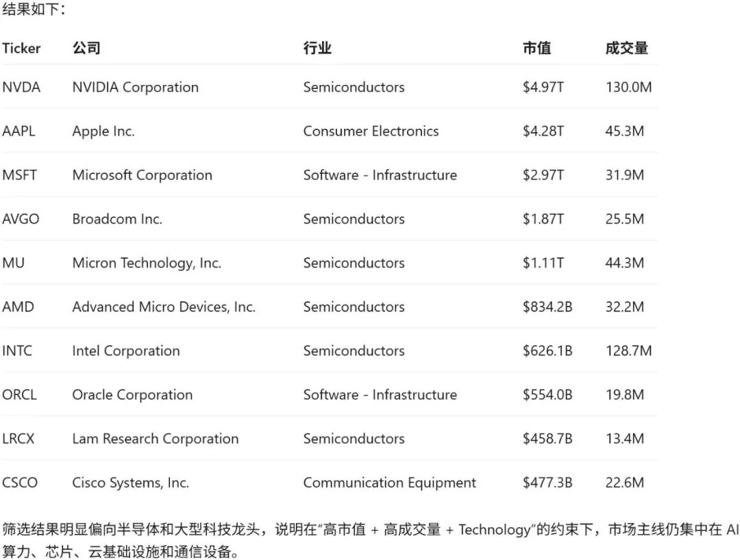Click the 公司 column header
This screenshot has height=560, width=740.
click(x=86, y=48)
